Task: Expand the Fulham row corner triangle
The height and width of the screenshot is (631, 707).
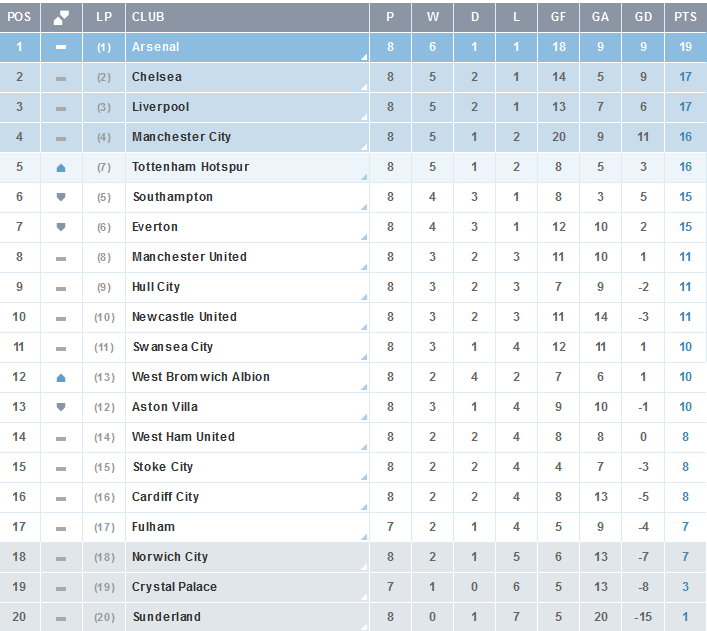Action: point(364,537)
